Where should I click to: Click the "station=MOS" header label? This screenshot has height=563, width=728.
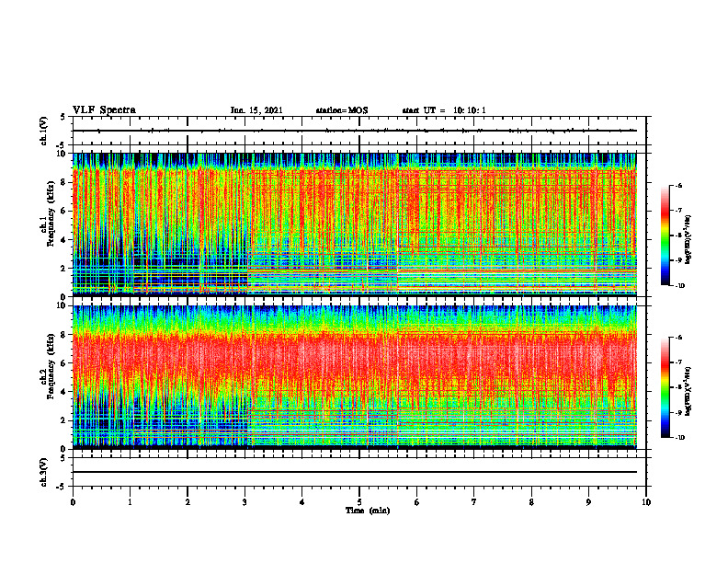(x=342, y=110)
